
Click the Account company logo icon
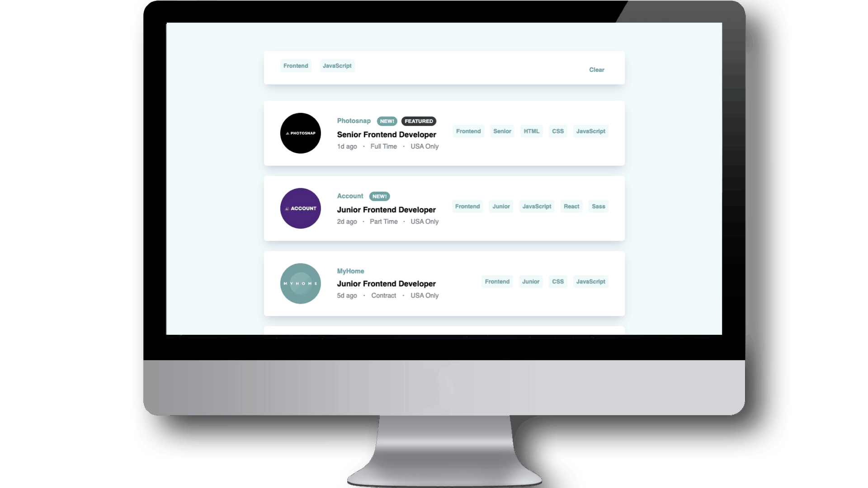301,208
